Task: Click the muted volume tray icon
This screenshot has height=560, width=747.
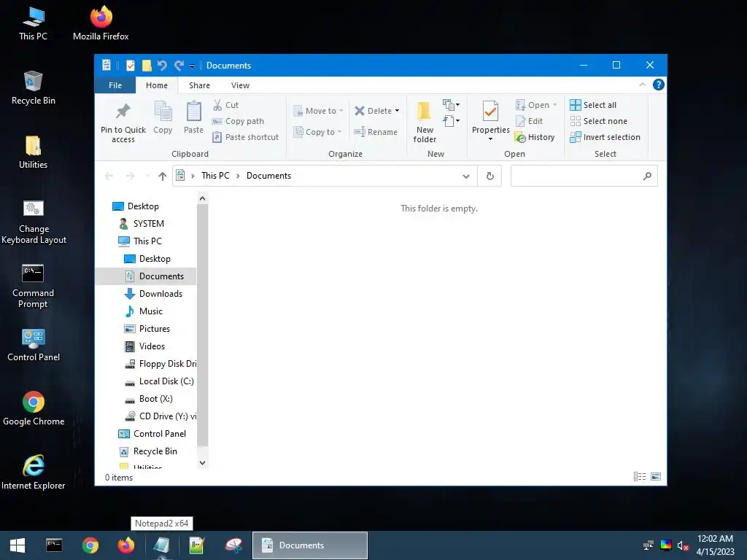Action: (683, 545)
